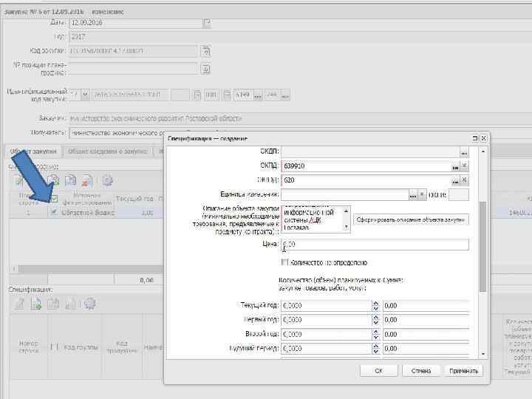Click the description box's up scroll arrow

(x=346, y=211)
